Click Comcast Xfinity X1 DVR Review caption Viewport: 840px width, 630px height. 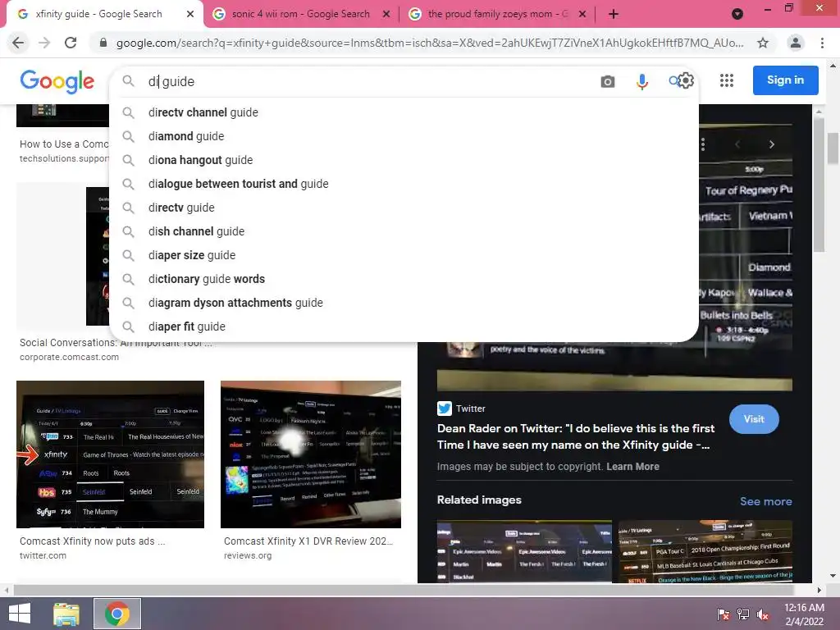pyautogui.click(x=308, y=541)
